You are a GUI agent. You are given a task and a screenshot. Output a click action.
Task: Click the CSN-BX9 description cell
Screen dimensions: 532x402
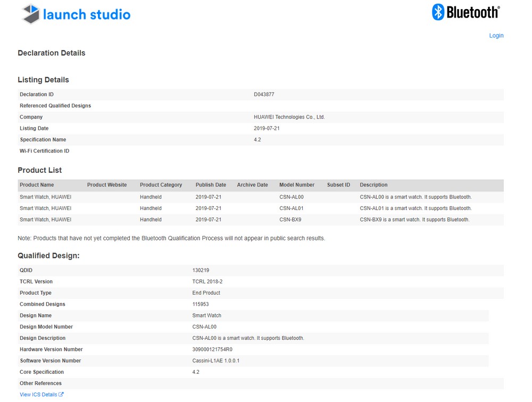click(414, 220)
